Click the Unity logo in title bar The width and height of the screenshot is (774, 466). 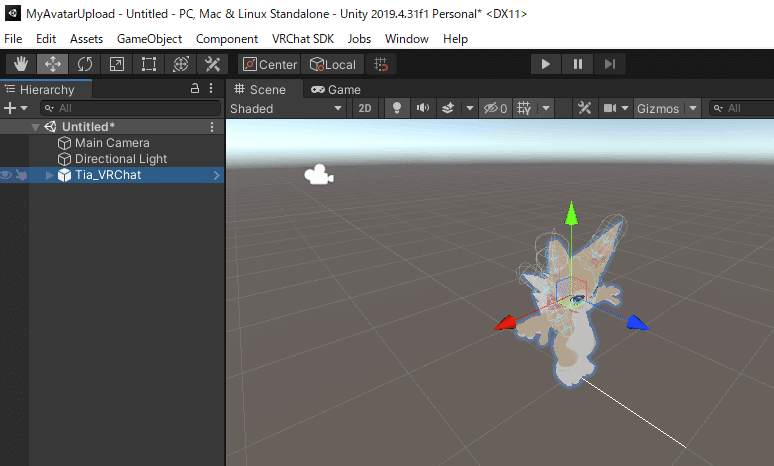click(x=12, y=13)
